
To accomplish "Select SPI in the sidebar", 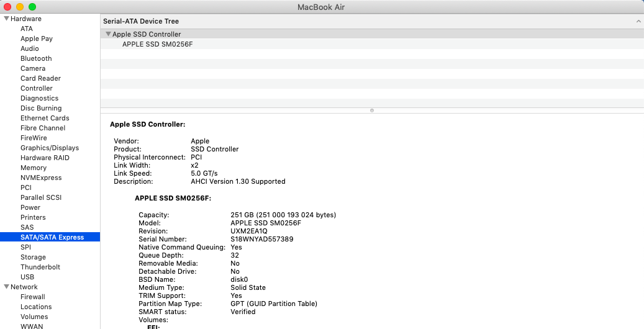I will point(25,247).
